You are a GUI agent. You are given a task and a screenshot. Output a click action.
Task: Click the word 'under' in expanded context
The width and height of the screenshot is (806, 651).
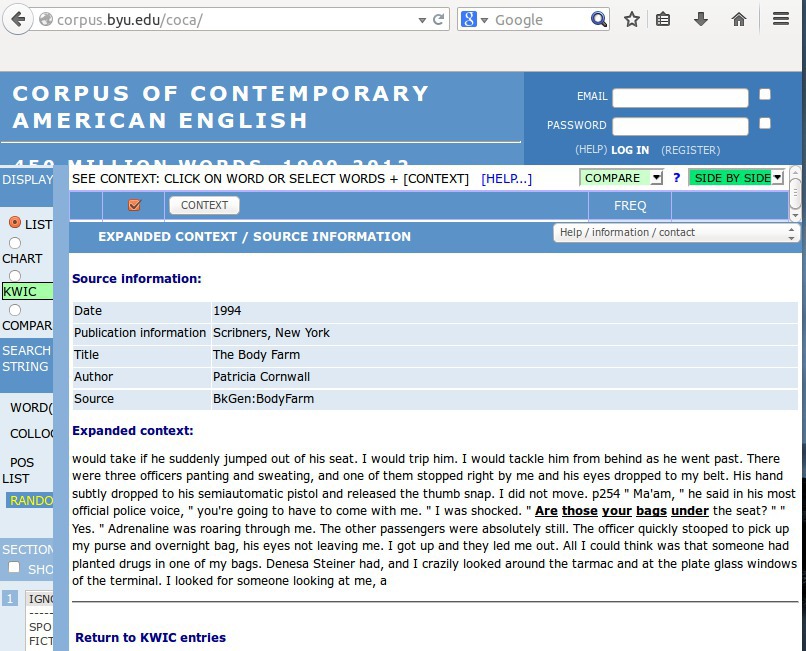point(690,511)
